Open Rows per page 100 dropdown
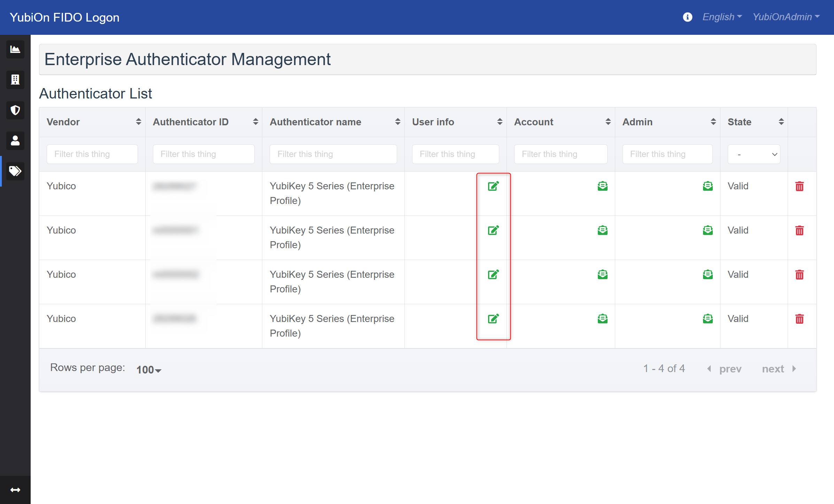The image size is (834, 504). point(149,370)
